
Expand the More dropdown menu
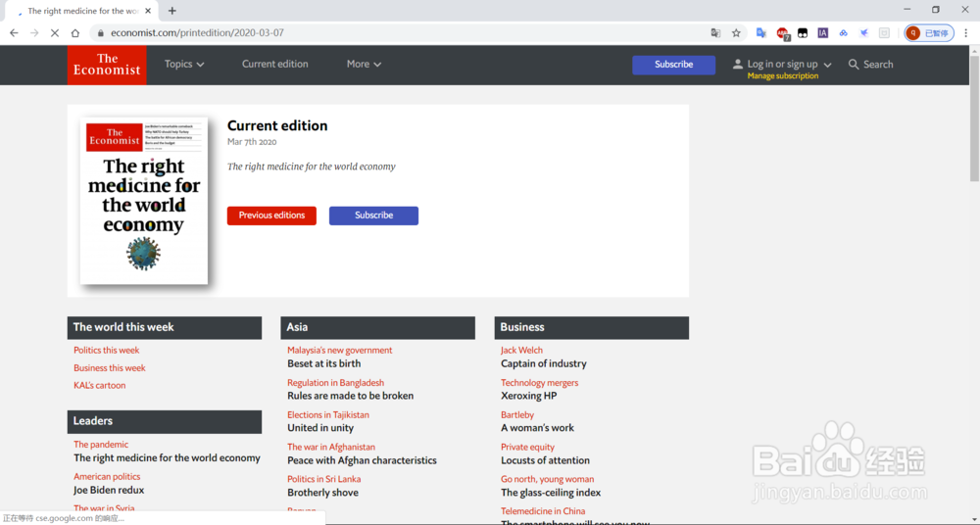pyautogui.click(x=364, y=65)
